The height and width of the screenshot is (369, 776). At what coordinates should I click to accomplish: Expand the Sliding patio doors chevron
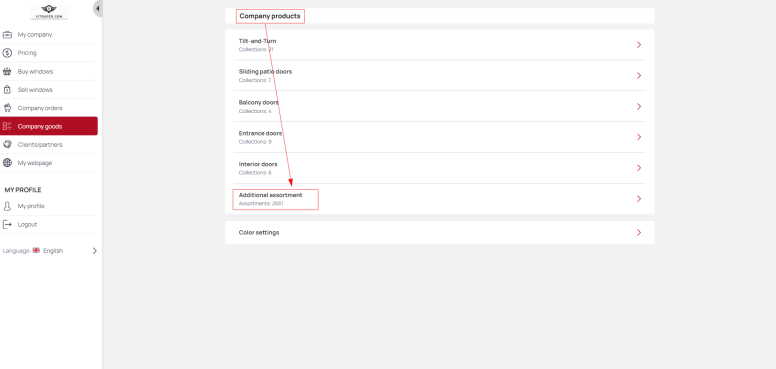(x=639, y=75)
